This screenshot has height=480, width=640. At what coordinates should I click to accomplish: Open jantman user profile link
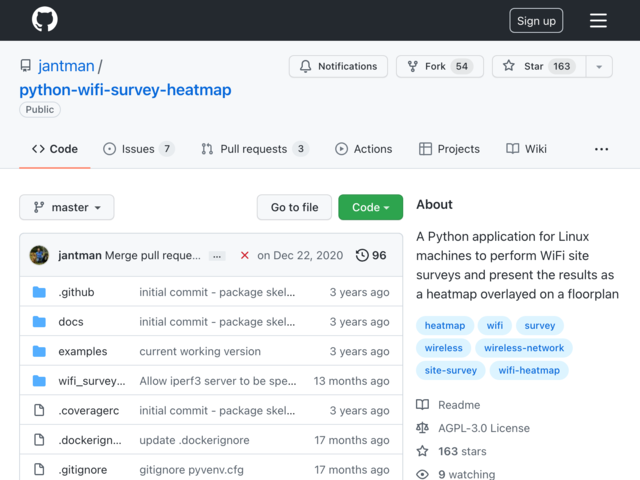coord(66,66)
